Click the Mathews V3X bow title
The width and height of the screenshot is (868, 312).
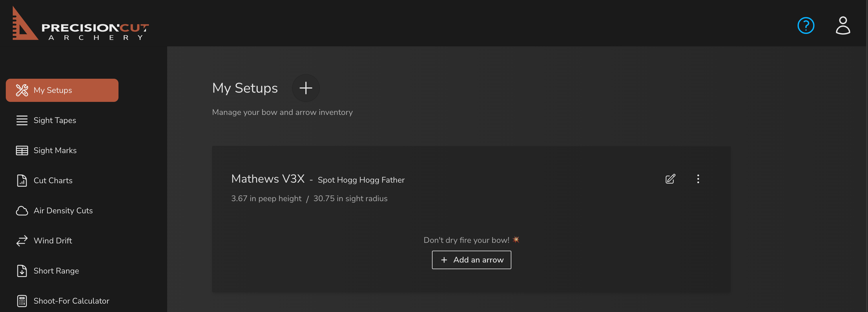click(x=268, y=179)
